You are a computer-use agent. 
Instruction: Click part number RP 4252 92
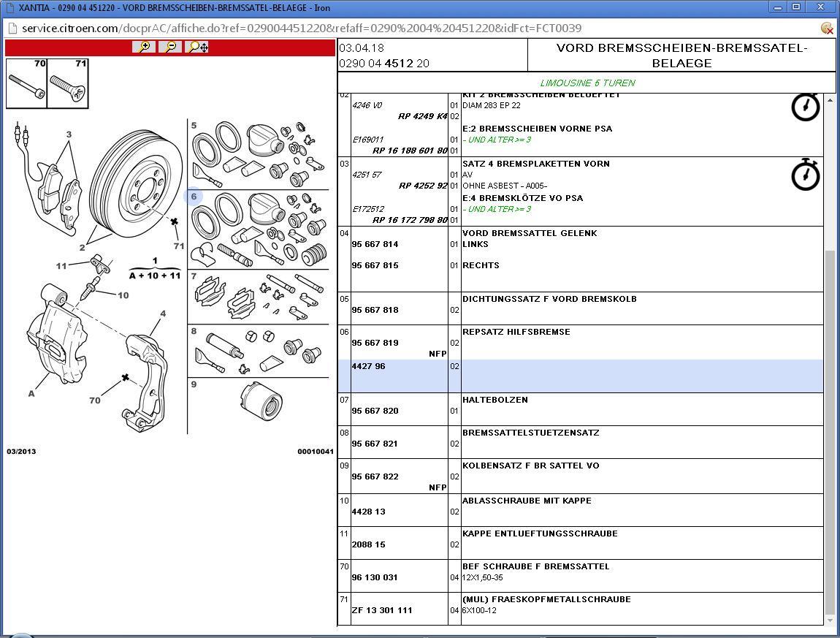(423, 186)
